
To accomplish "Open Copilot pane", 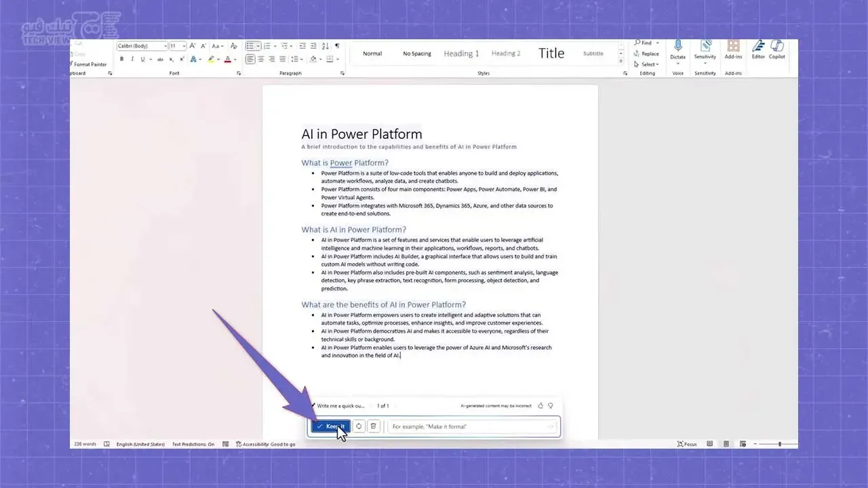I will (777, 50).
